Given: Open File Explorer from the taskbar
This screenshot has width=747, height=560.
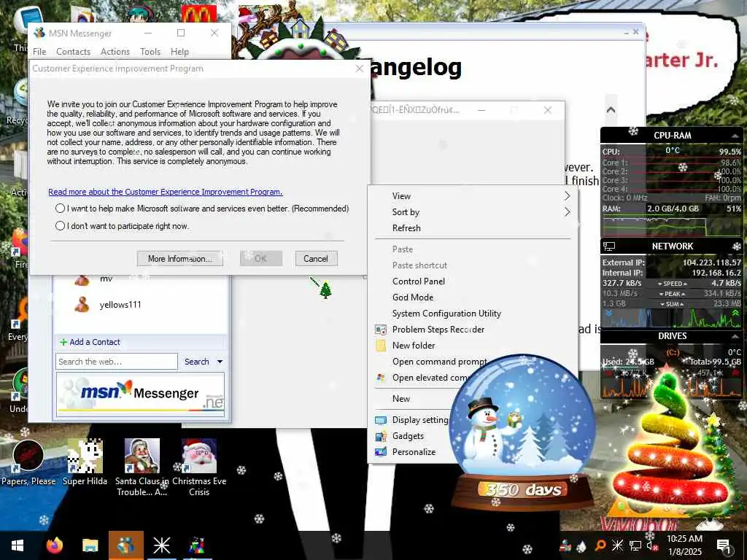Looking at the screenshot, I should click(x=90, y=545).
